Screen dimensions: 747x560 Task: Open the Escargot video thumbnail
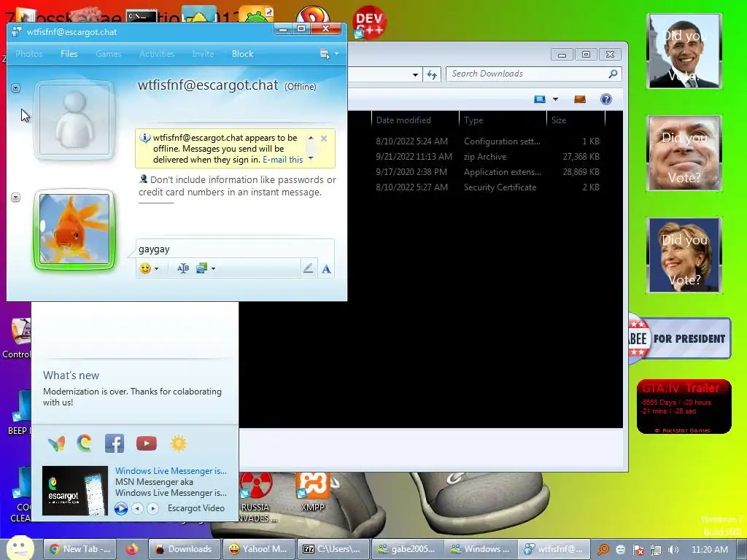[x=75, y=491]
